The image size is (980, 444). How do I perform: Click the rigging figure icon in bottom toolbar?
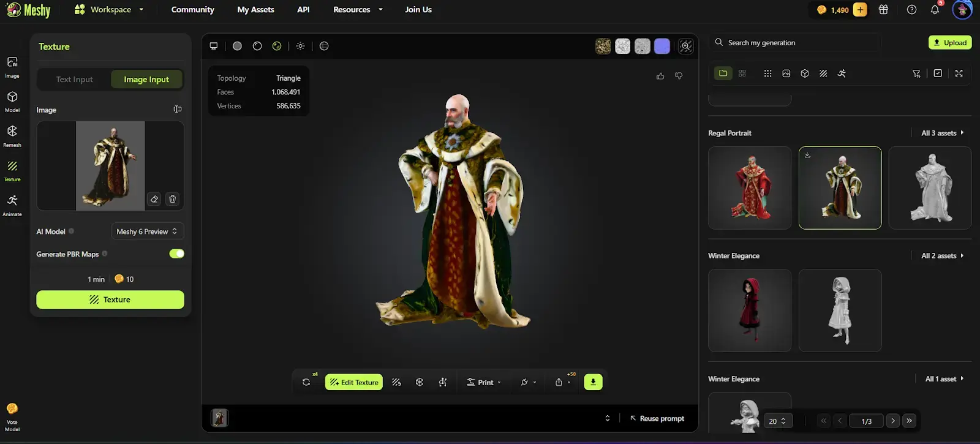(443, 382)
